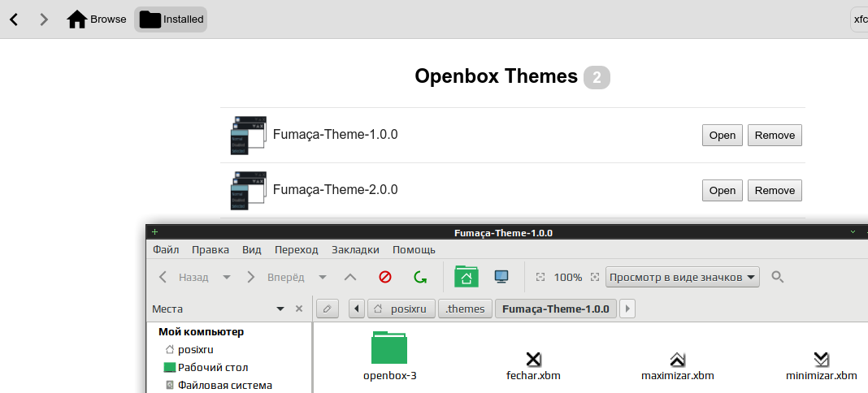This screenshot has width=868, height=393.
Task: Select the Fumaça-Theme-2.0.0 list entry name
Action: point(335,189)
